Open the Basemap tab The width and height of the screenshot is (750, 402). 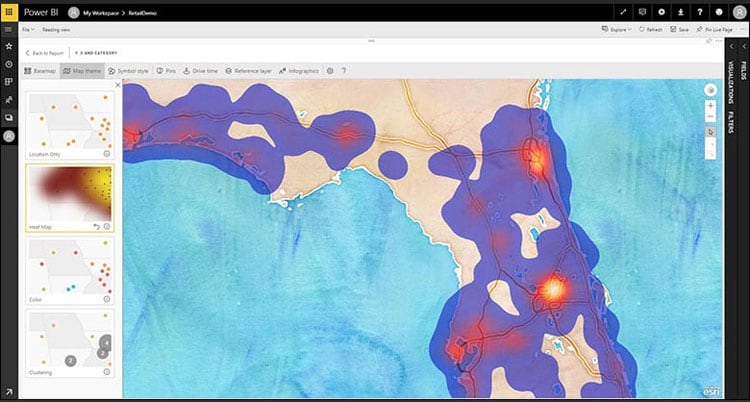point(40,71)
